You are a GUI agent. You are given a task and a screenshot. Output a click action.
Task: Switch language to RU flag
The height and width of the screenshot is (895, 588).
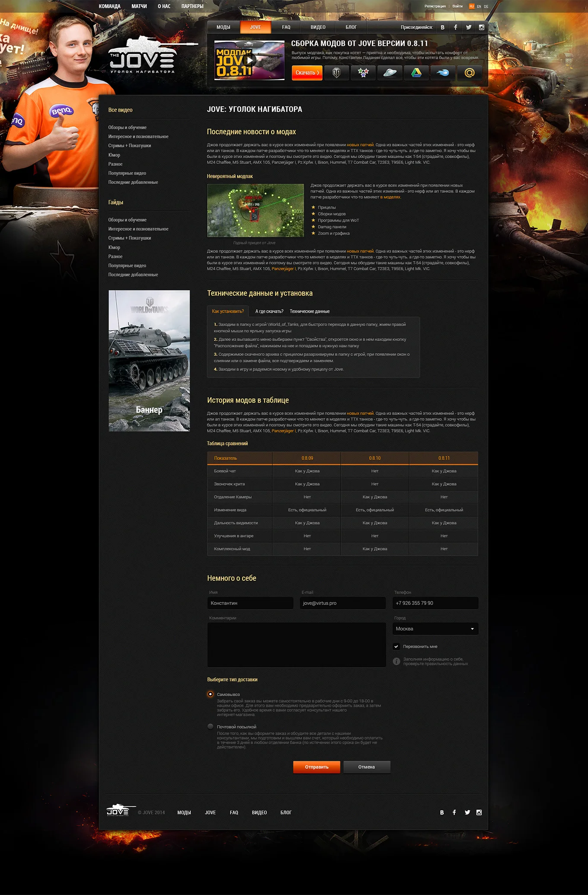(472, 6)
